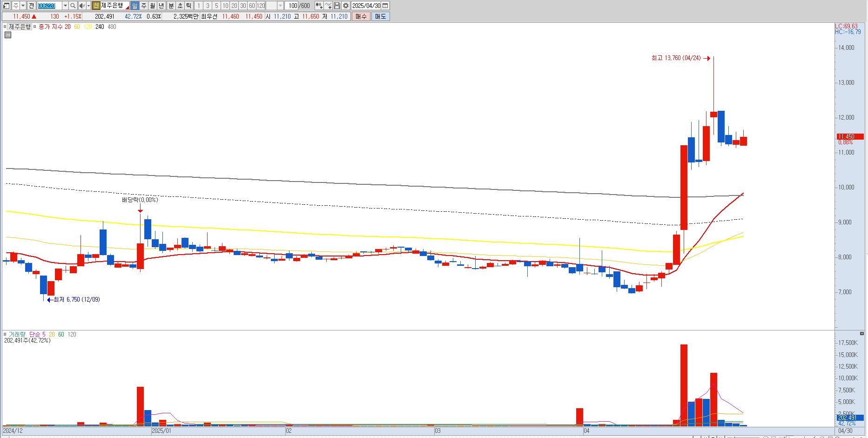Image resolution: width=868 pixels, height=438 pixels.
Task: Open the calendar date picker icon
Action: pyautogui.click(x=385, y=6)
